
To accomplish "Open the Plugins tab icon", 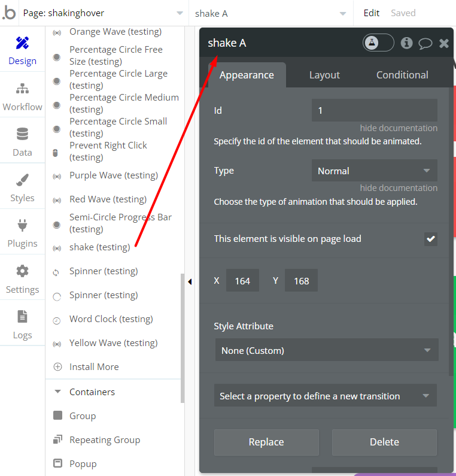I will (23, 225).
